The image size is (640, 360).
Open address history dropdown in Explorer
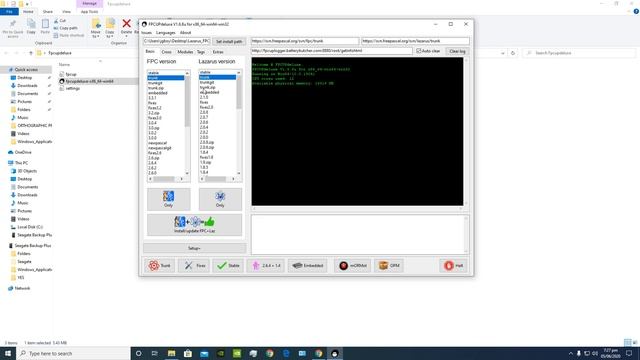point(503,53)
